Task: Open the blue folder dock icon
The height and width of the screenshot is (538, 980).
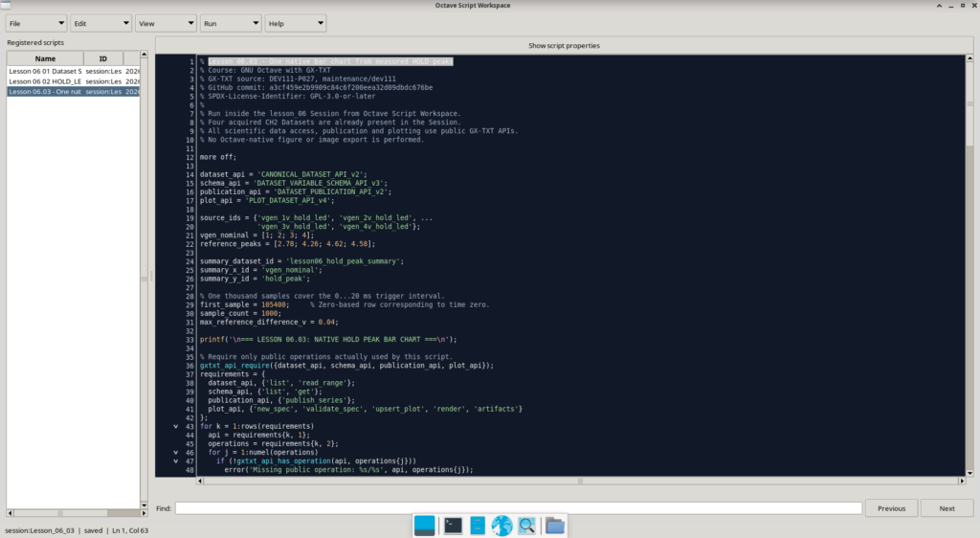Action: pos(554,526)
